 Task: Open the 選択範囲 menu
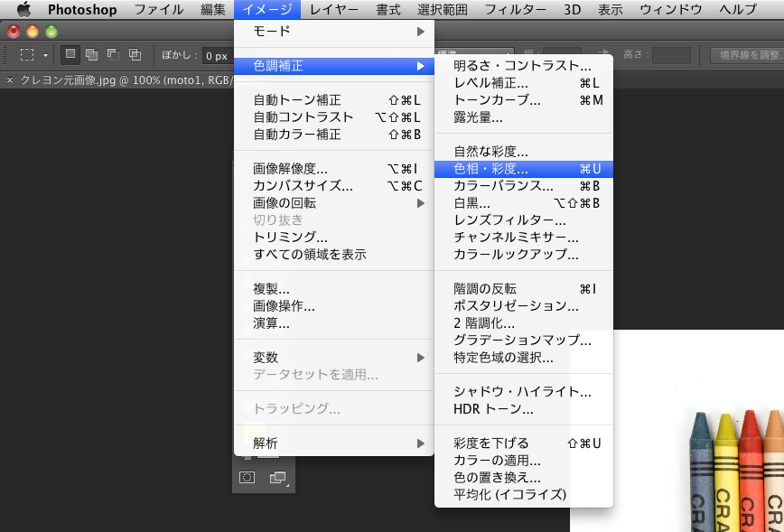click(443, 10)
